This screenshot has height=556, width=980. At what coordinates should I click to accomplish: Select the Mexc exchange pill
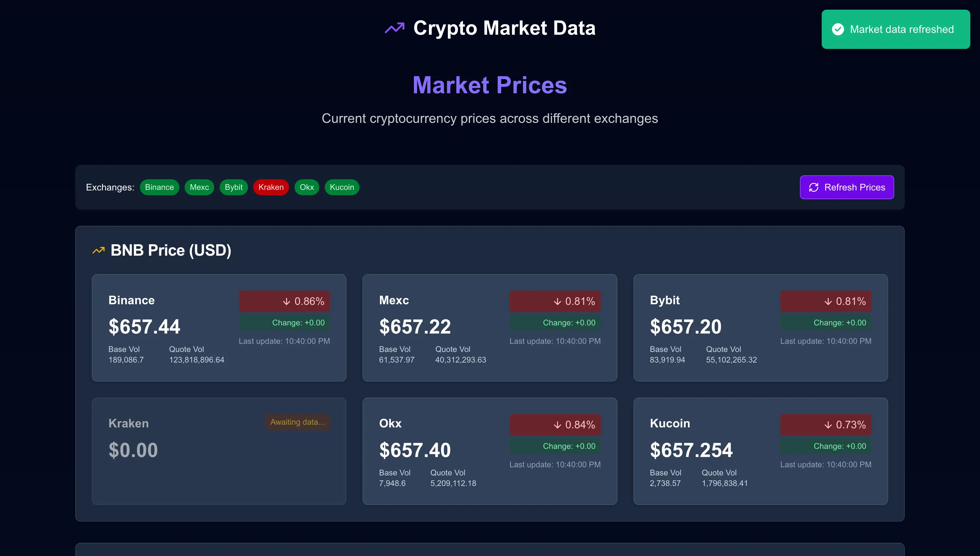pyautogui.click(x=199, y=187)
